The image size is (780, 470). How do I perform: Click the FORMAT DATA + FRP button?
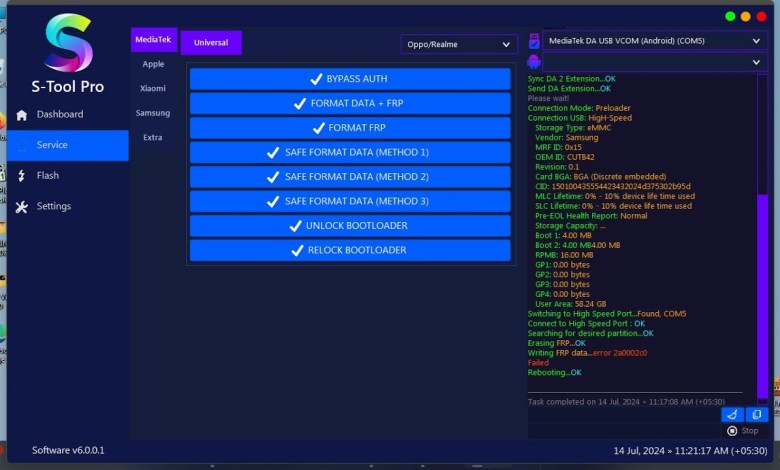coord(350,104)
